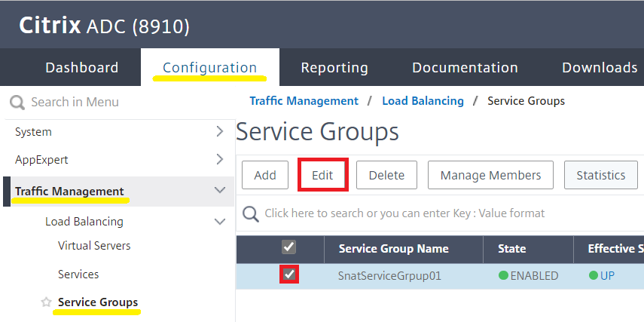Viewport: 644px width, 322px height.
Task: Open Manage Members
Action: [490, 175]
